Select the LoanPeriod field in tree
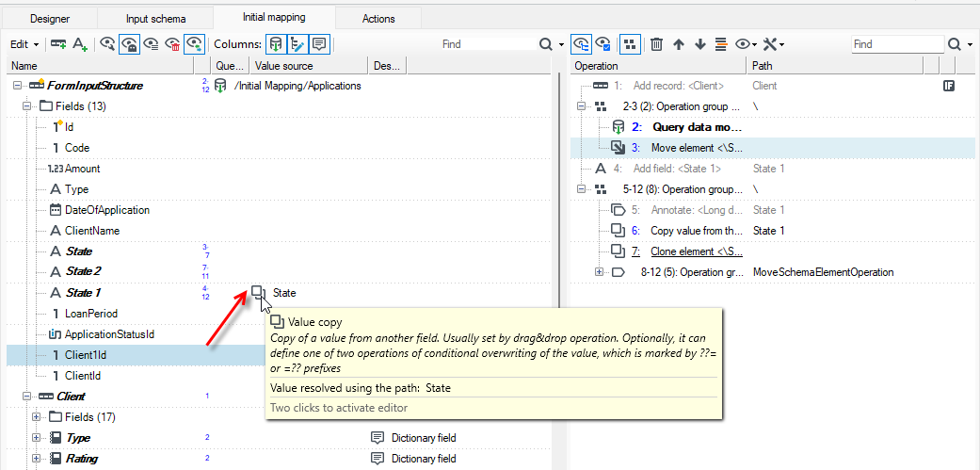Viewport: 980px width, 470px height. pos(91,313)
